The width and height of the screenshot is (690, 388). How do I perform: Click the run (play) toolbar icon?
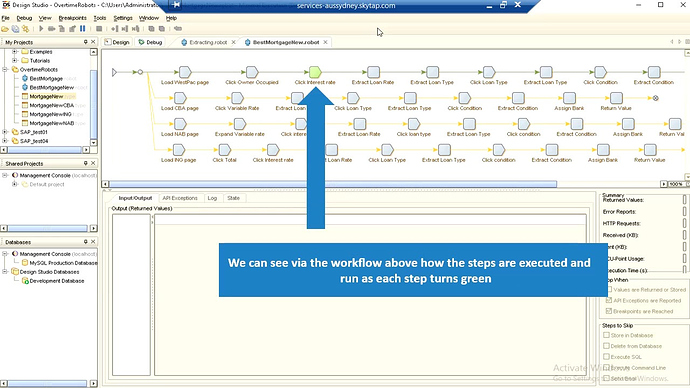point(41,29)
